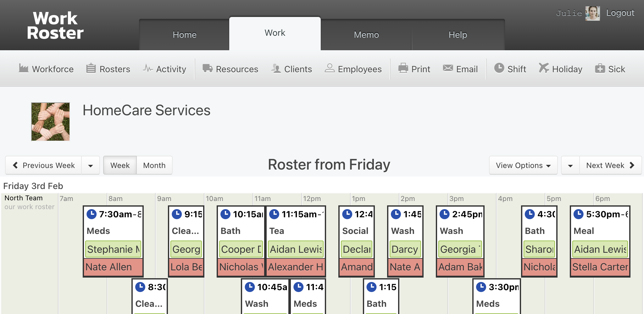
Task: Open the Activity pulse icon
Action: [x=148, y=68]
